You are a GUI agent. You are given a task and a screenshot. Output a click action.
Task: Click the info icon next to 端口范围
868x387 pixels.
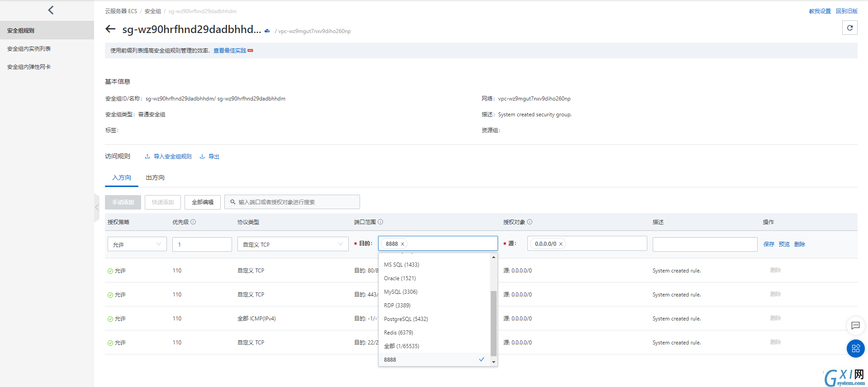(380, 222)
